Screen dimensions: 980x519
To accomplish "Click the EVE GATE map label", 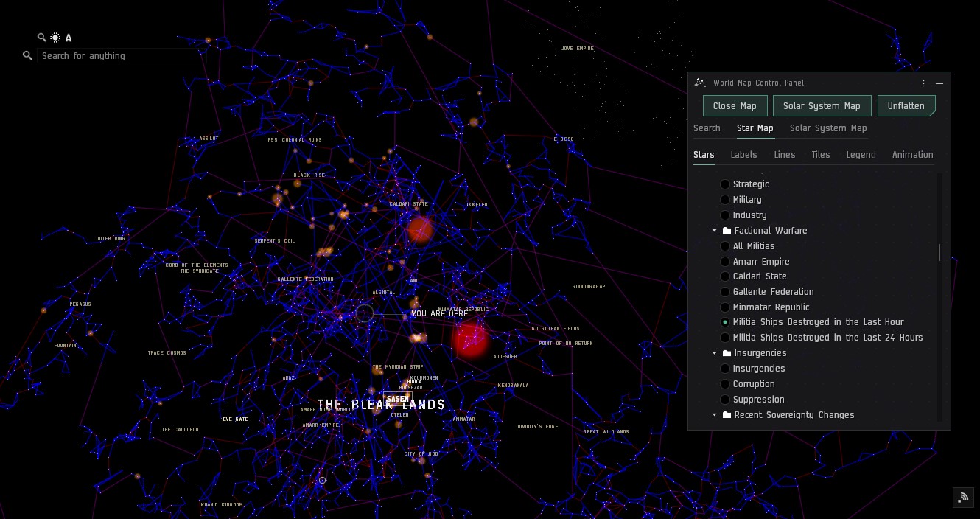I will [x=236, y=419].
